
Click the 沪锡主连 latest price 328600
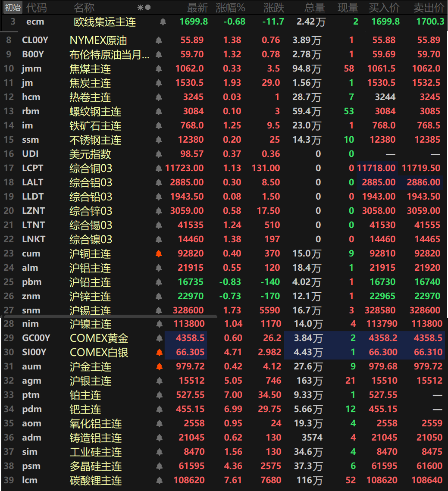pyautogui.click(x=188, y=310)
